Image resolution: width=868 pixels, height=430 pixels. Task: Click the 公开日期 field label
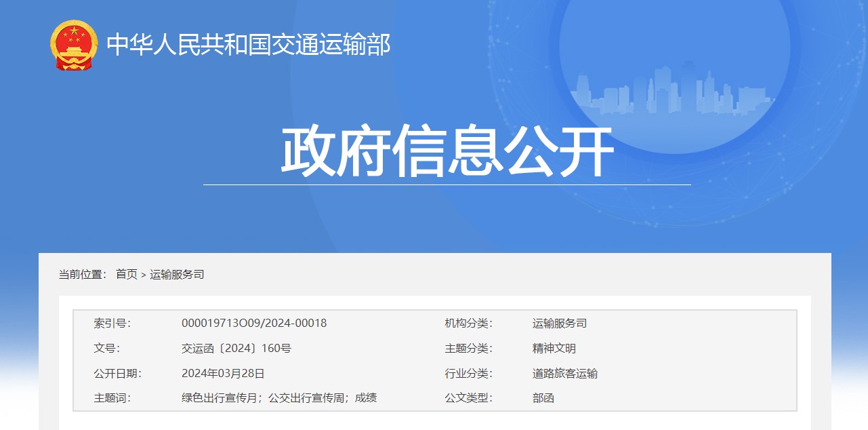[117, 373]
